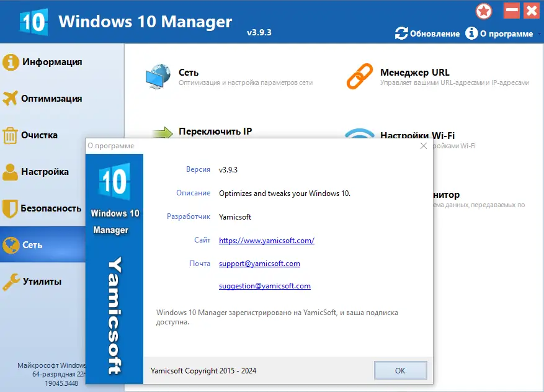544x392 pixels.
Task: Click the Разработчик label in dialog
Action: (x=189, y=217)
